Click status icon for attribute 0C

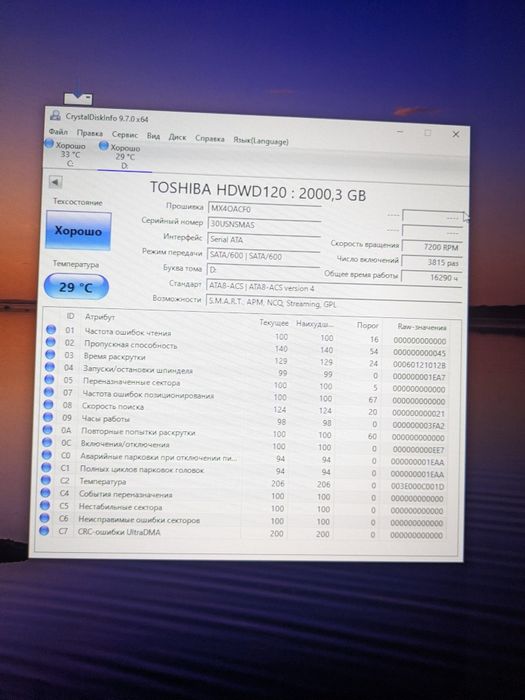pos(47,442)
